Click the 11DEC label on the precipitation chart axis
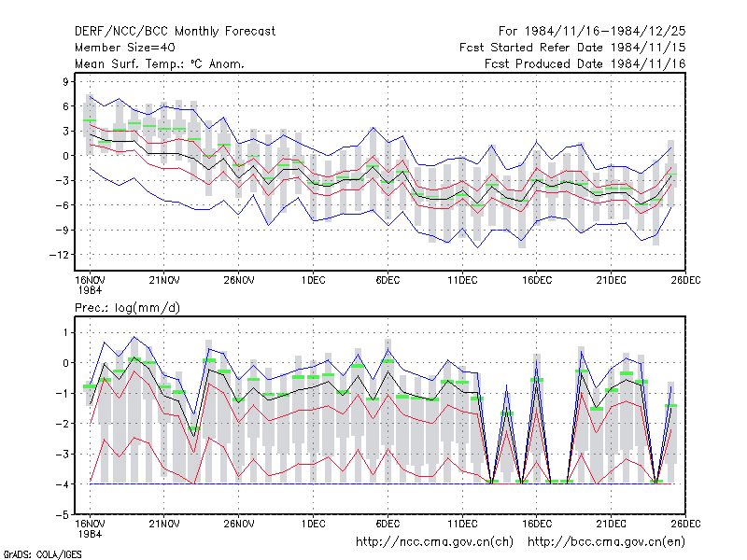 pyautogui.click(x=462, y=524)
